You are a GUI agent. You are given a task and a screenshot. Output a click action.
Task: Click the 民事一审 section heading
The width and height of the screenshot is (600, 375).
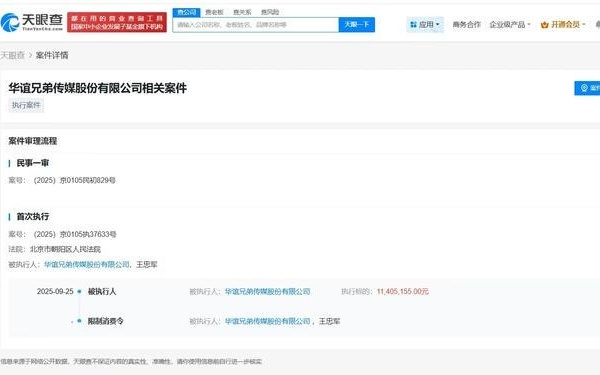pyautogui.click(x=33, y=163)
